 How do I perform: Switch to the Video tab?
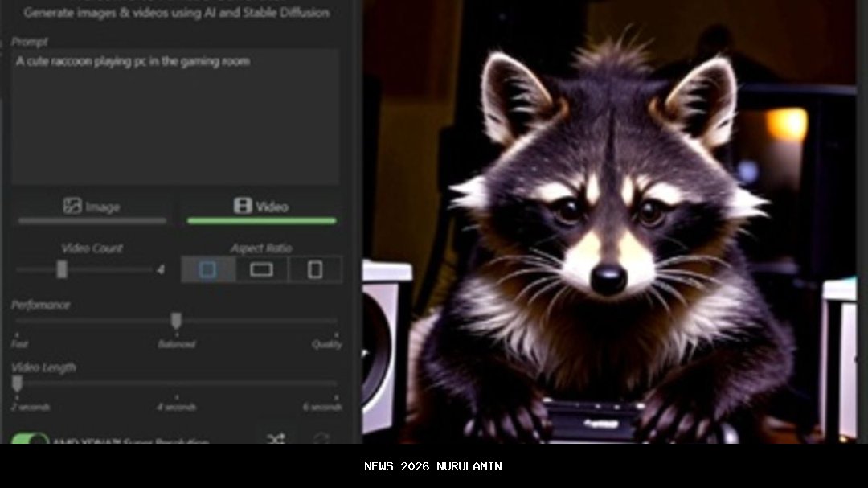(x=261, y=207)
